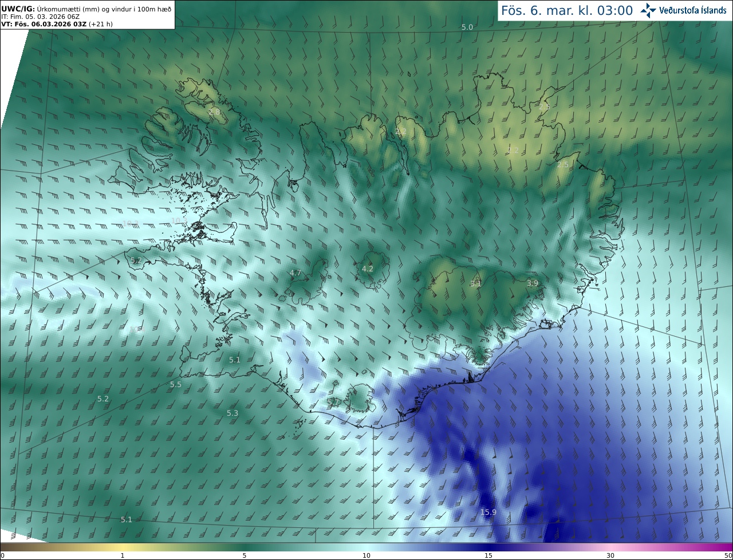Select the map title beginning 'UWC/IG: Úrkomumætti (mm)'
733x560 pixels.
pyautogui.click(x=86, y=9)
